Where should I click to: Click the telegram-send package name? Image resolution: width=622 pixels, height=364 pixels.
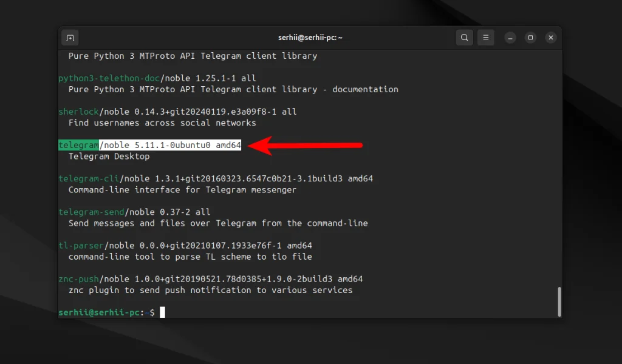(x=91, y=212)
